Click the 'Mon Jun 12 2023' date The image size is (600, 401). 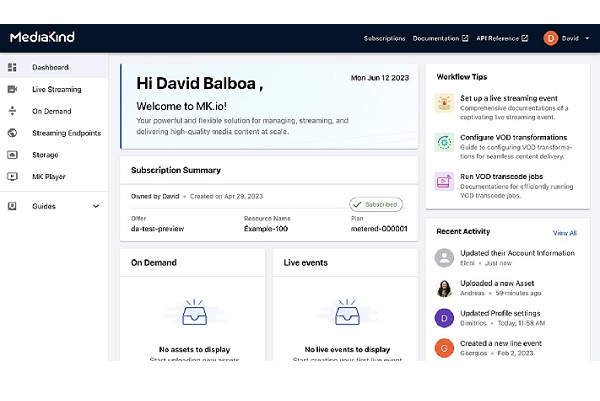[380, 78]
